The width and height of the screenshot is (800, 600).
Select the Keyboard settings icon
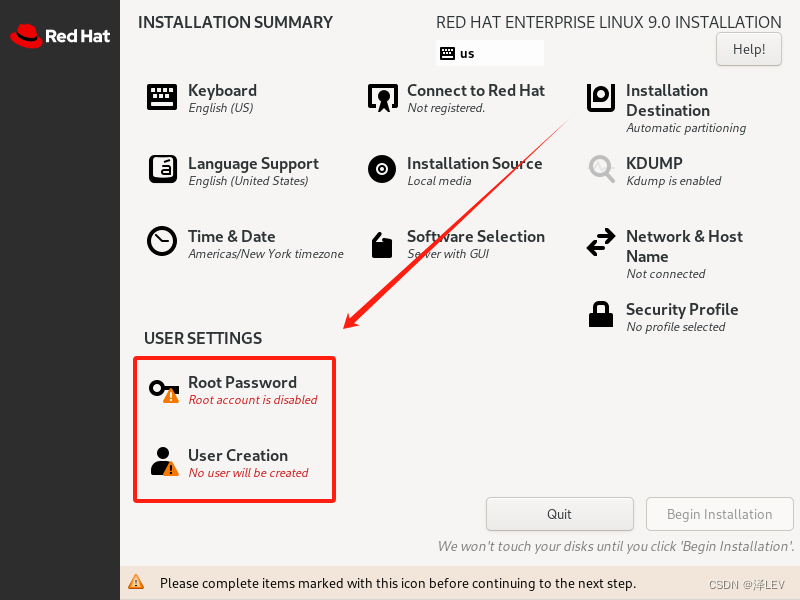pyautogui.click(x=161, y=97)
